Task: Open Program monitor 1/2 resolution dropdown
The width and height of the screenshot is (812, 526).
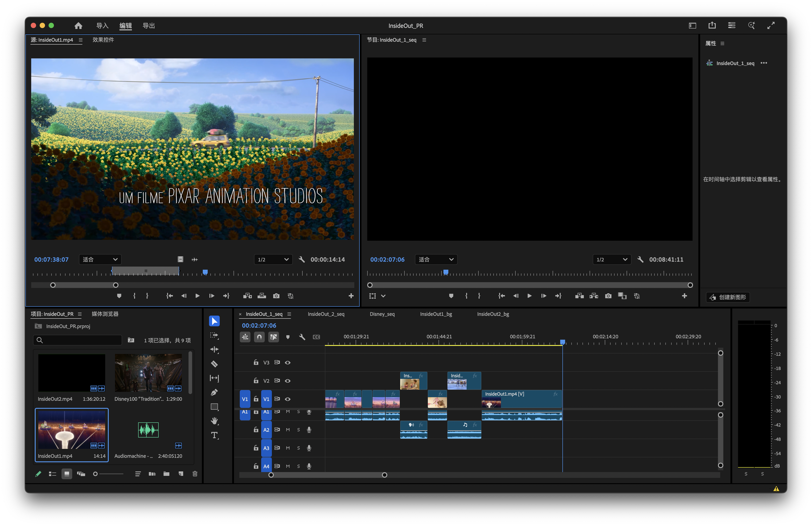Action: [x=612, y=259]
